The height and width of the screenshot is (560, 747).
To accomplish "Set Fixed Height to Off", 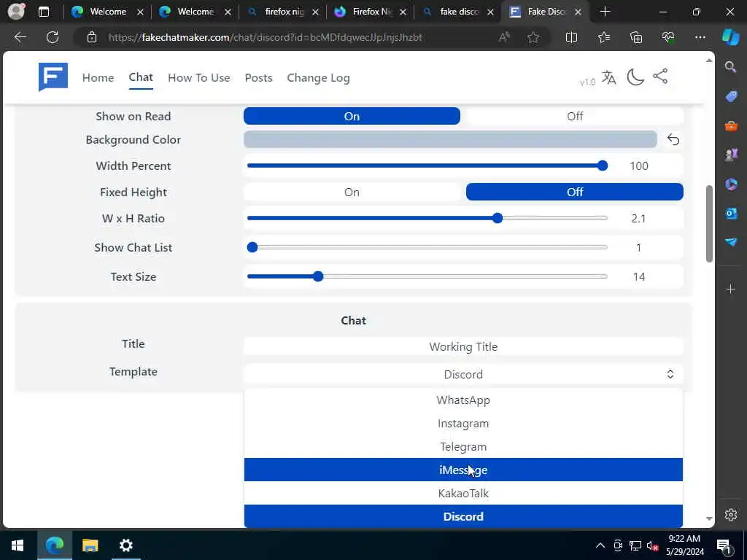I will 575,192.
